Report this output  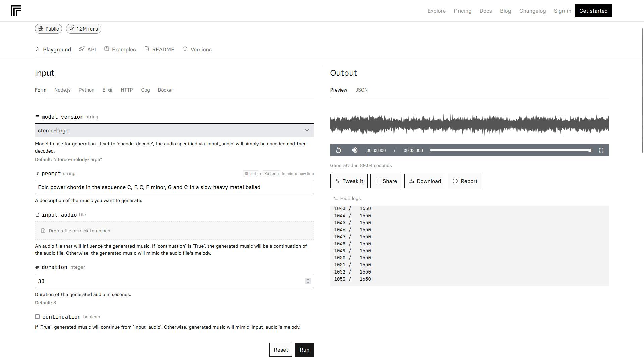click(465, 181)
